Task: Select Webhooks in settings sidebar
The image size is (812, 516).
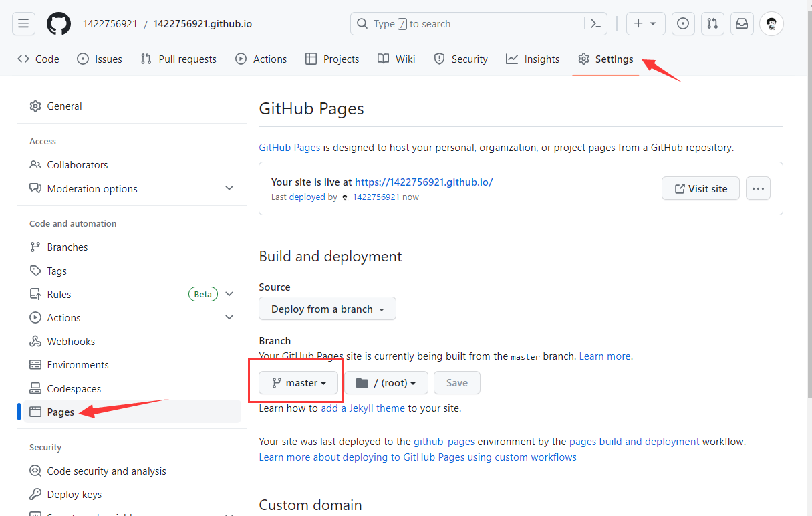Action: tap(71, 342)
